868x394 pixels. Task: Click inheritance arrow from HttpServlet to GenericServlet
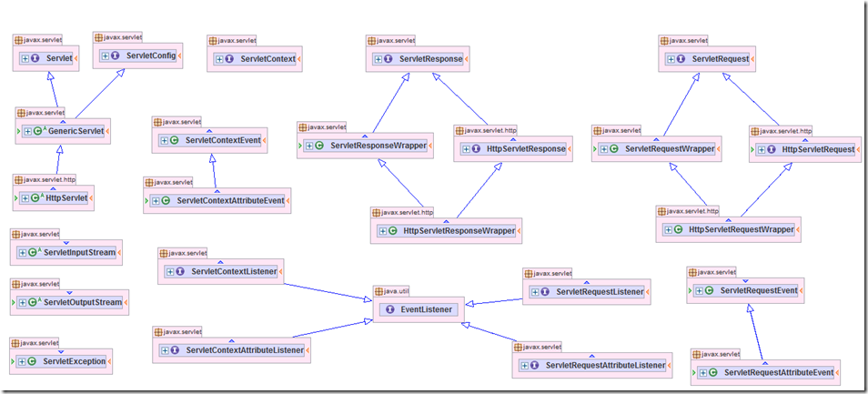(56, 161)
